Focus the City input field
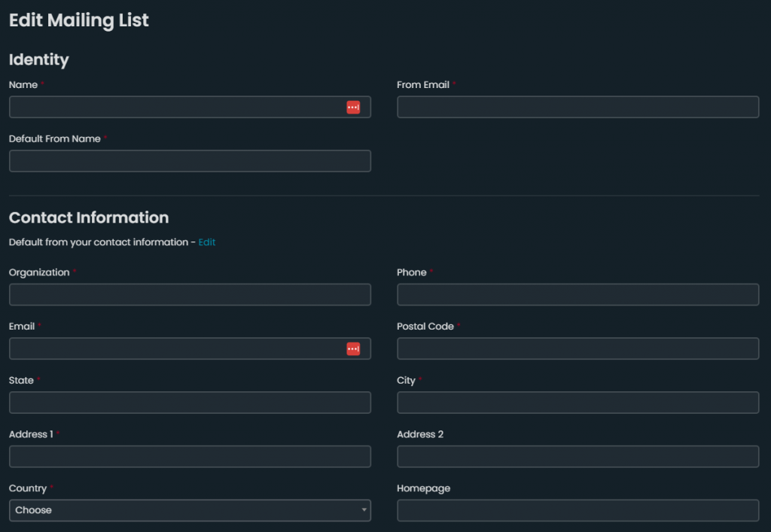 tap(577, 403)
